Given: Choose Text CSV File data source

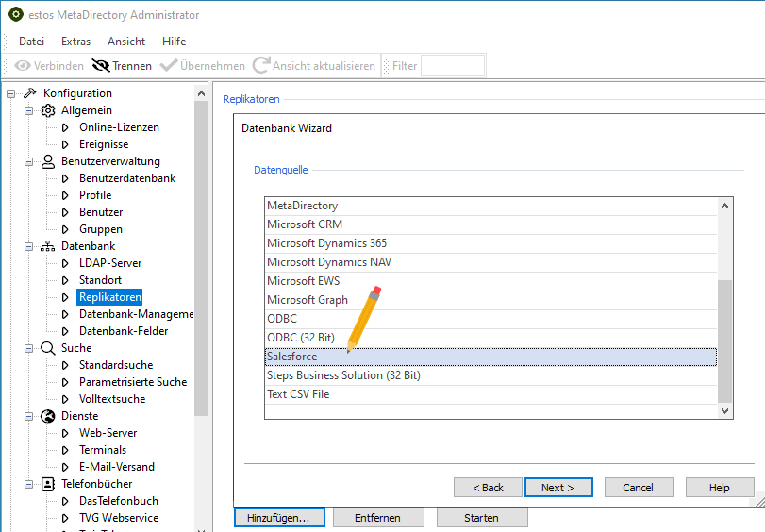Looking at the screenshot, I should coord(298,394).
